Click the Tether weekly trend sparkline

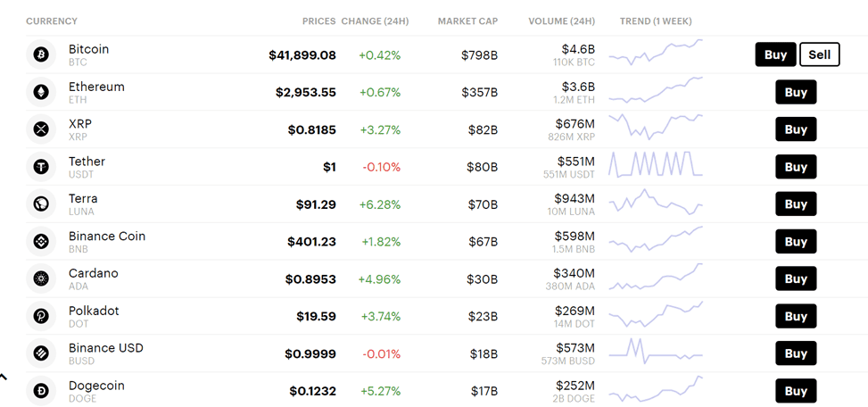[x=656, y=164]
